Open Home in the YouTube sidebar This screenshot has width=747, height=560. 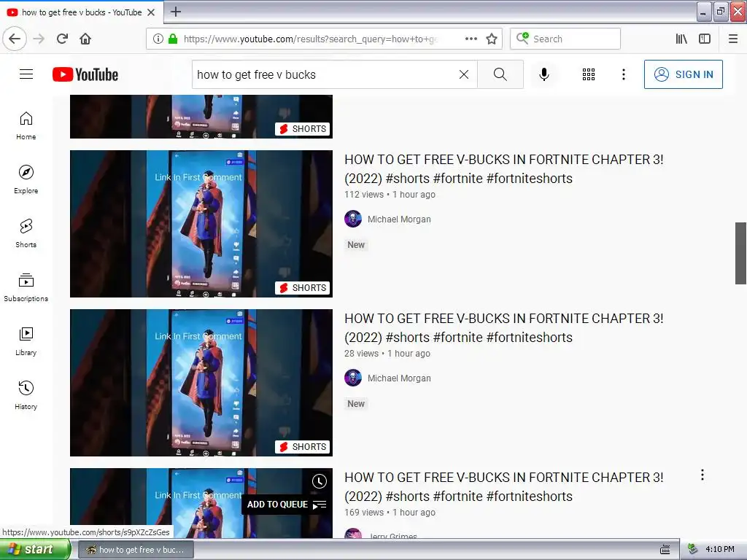click(26, 125)
